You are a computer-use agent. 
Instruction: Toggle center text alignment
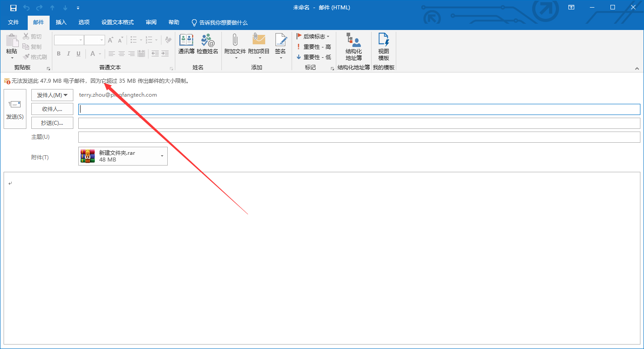tap(122, 54)
